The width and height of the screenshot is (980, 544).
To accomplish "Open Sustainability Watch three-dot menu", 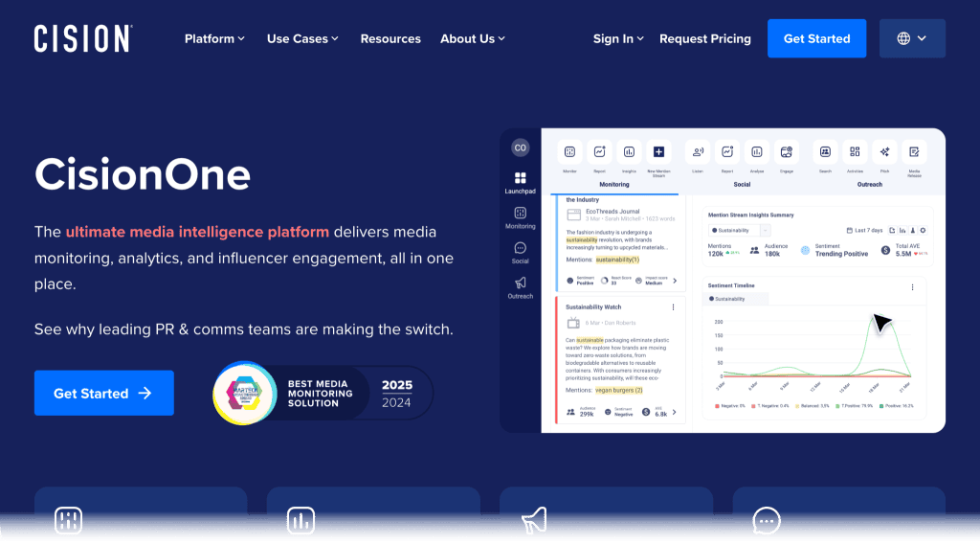I will pos(673,307).
